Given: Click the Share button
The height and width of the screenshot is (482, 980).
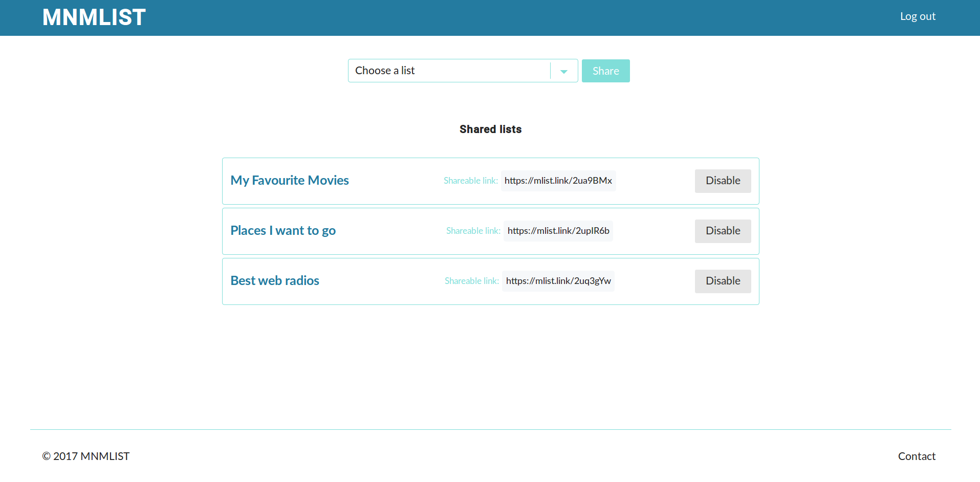Looking at the screenshot, I should (605, 71).
